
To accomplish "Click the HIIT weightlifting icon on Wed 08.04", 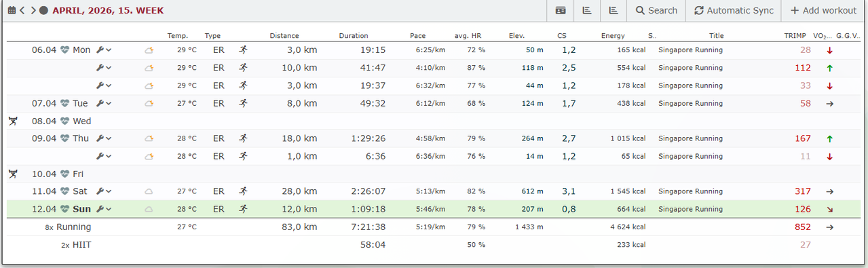I will pos(13,121).
